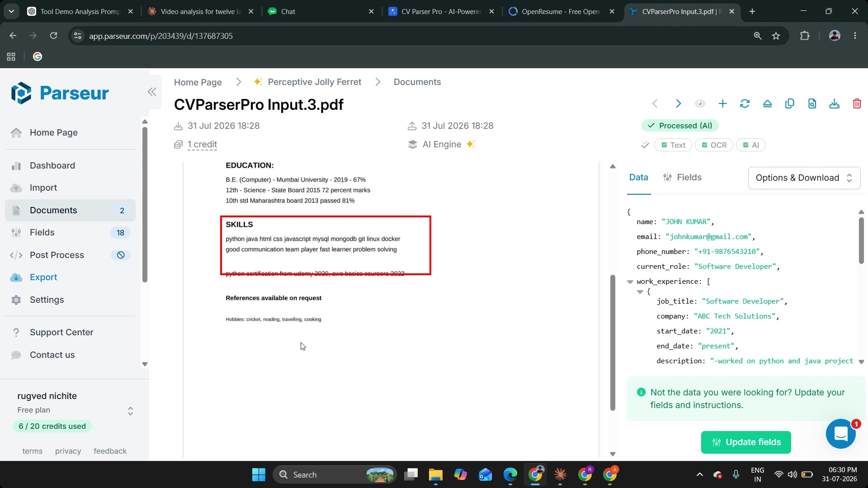The image size is (868, 488).
Task: Open Fields in sidebar
Action: (x=70, y=233)
